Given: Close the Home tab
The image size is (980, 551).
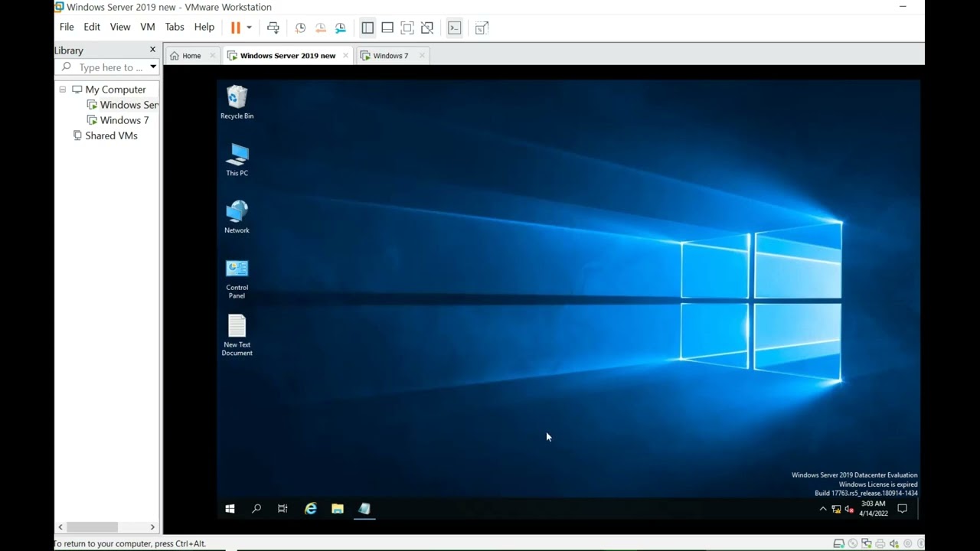Looking at the screenshot, I should pyautogui.click(x=213, y=55).
